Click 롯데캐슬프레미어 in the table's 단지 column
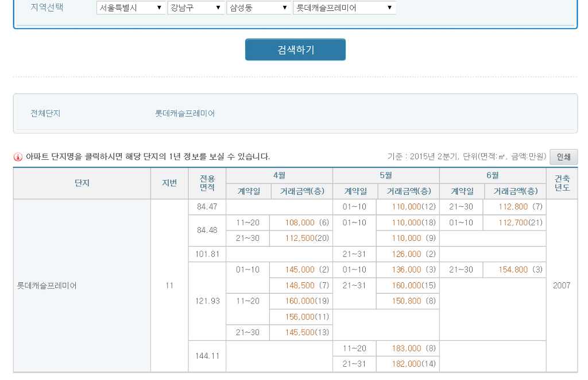Image resolution: width=588 pixels, height=380 pixels. coord(47,286)
